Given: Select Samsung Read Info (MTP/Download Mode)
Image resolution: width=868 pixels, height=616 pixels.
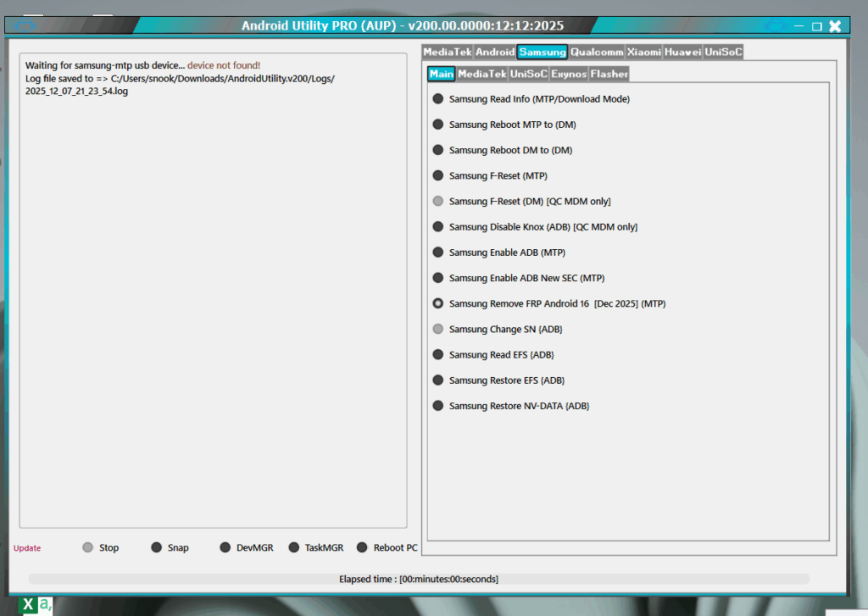Looking at the screenshot, I should coord(438,98).
